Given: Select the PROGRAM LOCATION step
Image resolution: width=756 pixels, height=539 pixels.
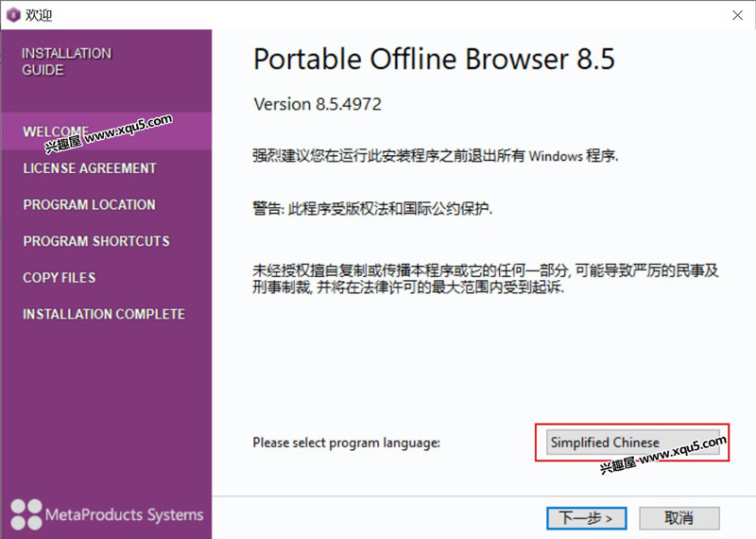Looking at the screenshot, I should pos(89,204).
